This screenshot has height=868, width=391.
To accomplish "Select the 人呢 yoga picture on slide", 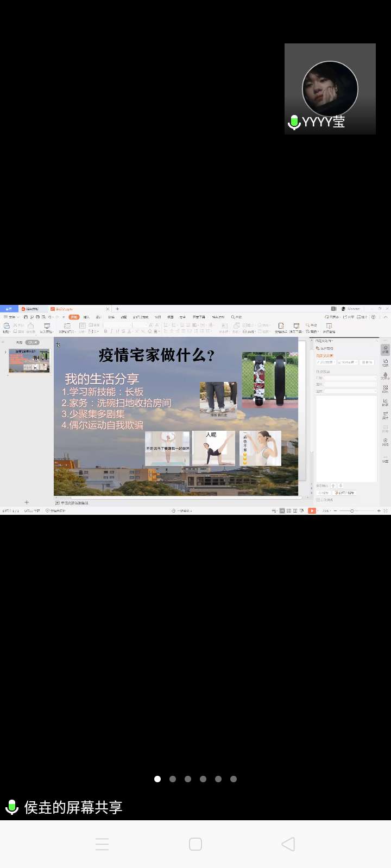I will pyautogui.click(x=213, y=448).
